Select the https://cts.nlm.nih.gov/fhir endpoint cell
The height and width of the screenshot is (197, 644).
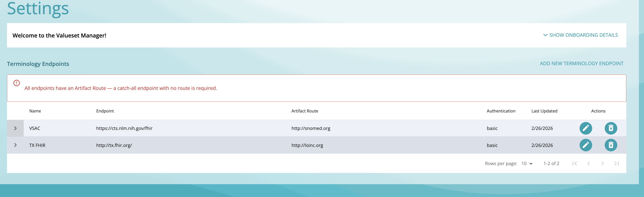[x=124, y=128]
